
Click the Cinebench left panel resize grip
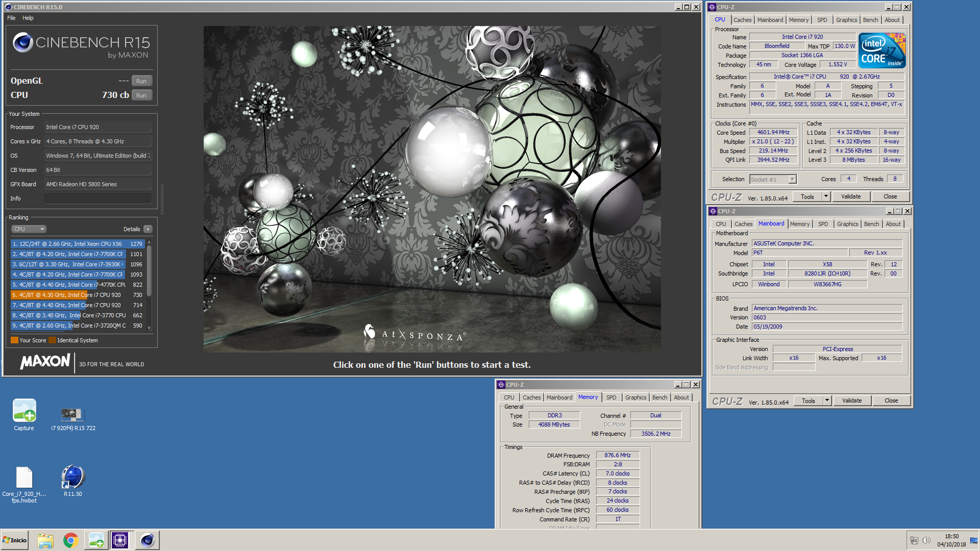tap(162, 199)
